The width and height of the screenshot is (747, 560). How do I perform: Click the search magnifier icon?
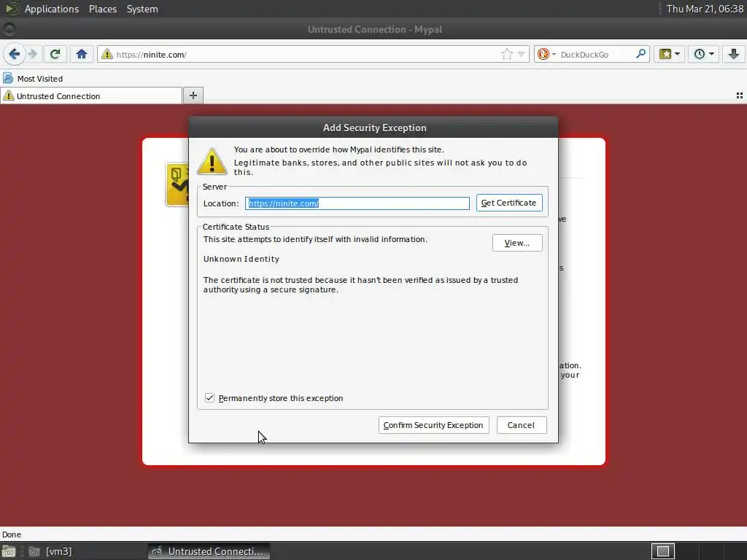coord(640,54)
